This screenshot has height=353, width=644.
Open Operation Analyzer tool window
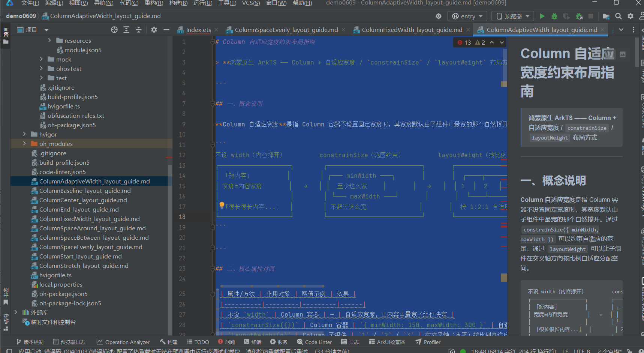tap(123, 342)
